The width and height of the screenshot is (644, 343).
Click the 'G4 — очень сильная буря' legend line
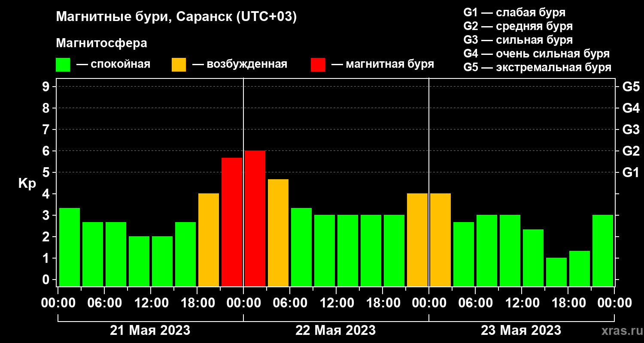coord(537,54)
